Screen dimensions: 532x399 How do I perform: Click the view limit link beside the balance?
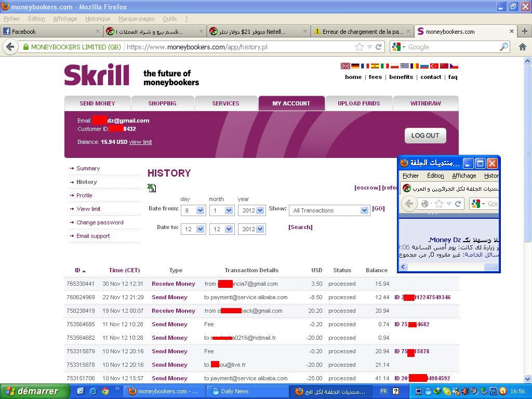click(140, 142)
